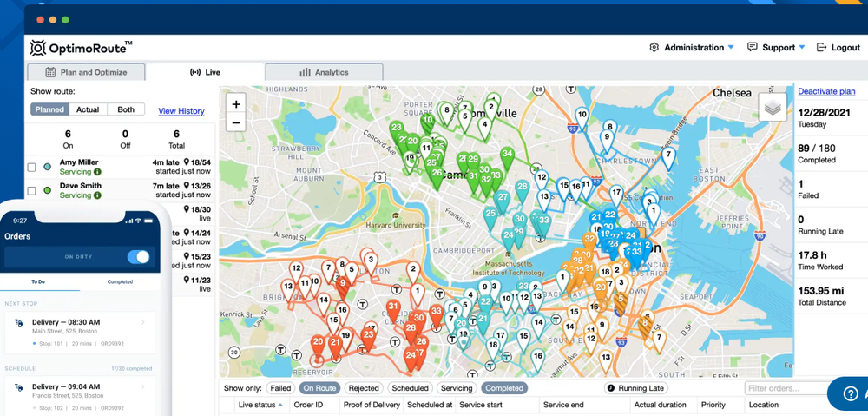The width and height of the screenshot is (868, 416).
Task: Click the map zoom in plus button
Action: pyautogui.click(x=236, y=104)
